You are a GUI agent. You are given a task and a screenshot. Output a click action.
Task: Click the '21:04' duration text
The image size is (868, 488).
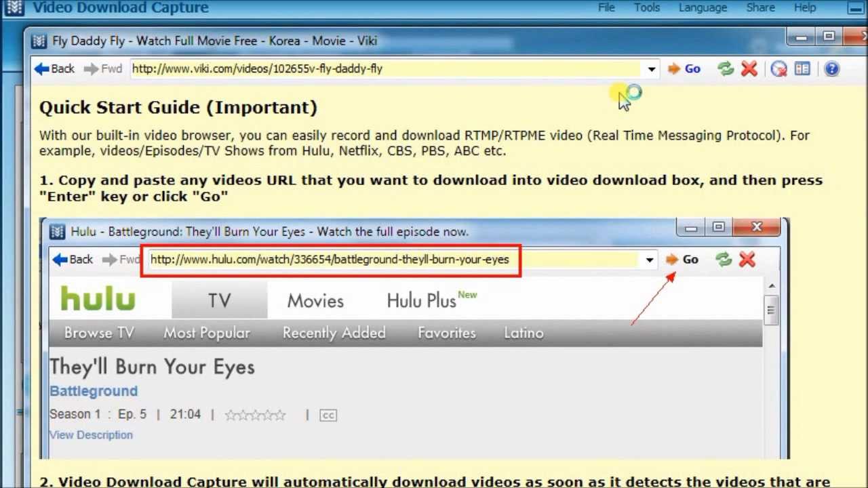[185, 414]
